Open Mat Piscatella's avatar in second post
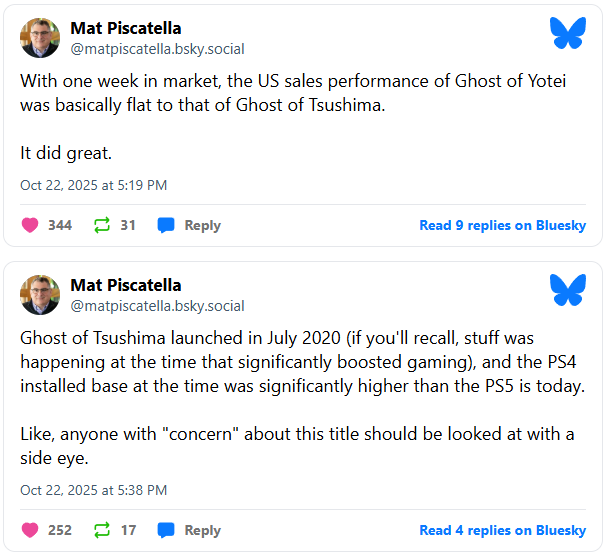 coord(40,295)
